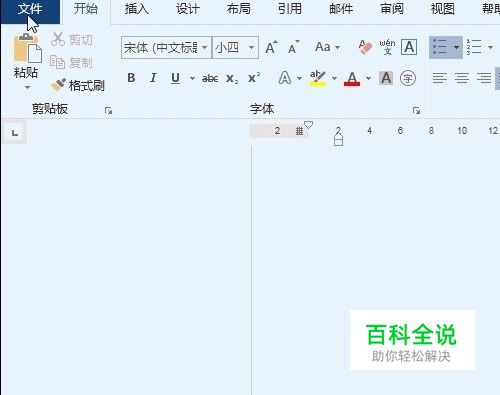Expand the numbering style dropdown arrow

coord(490,47)
